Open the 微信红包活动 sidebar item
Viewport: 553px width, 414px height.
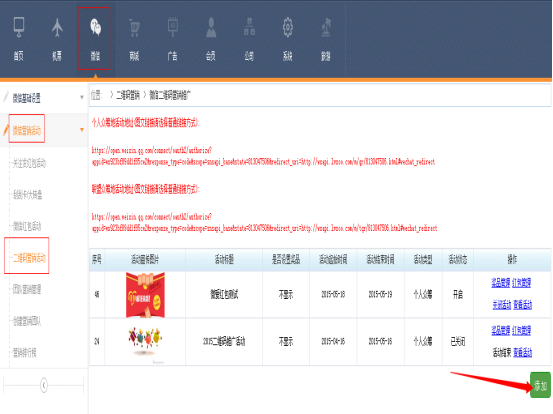[27, 226]
